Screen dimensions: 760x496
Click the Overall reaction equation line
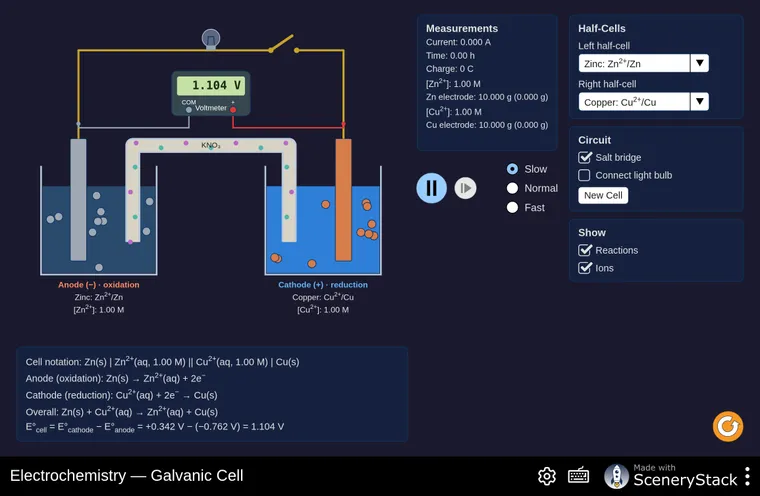pyautogui.click(x=122, y=412)
